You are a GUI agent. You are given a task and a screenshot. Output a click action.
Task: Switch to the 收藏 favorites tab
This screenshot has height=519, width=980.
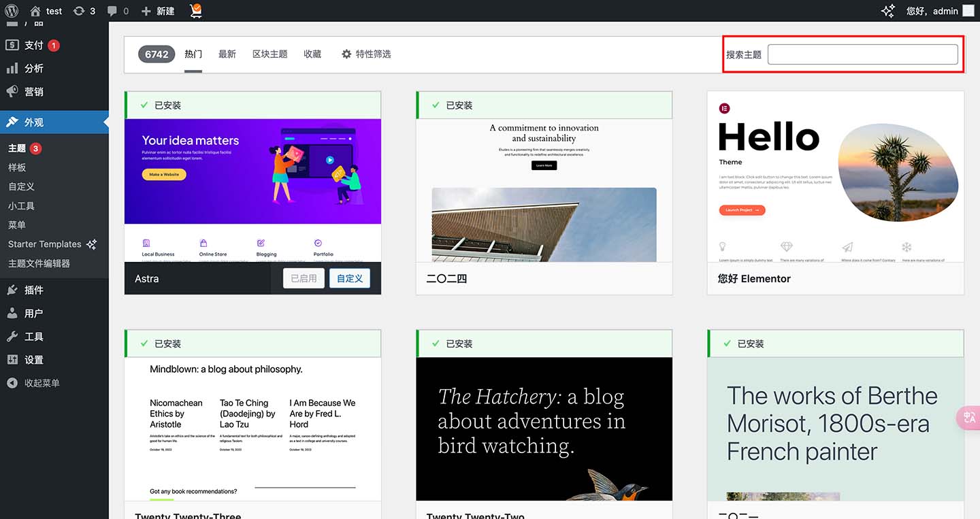[312, 54]
